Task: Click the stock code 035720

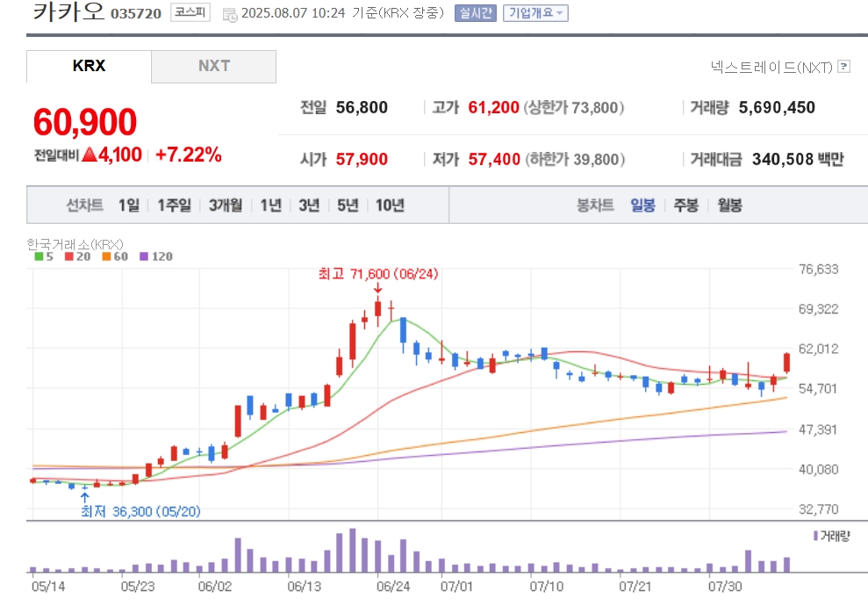Action: pos(136,14)
